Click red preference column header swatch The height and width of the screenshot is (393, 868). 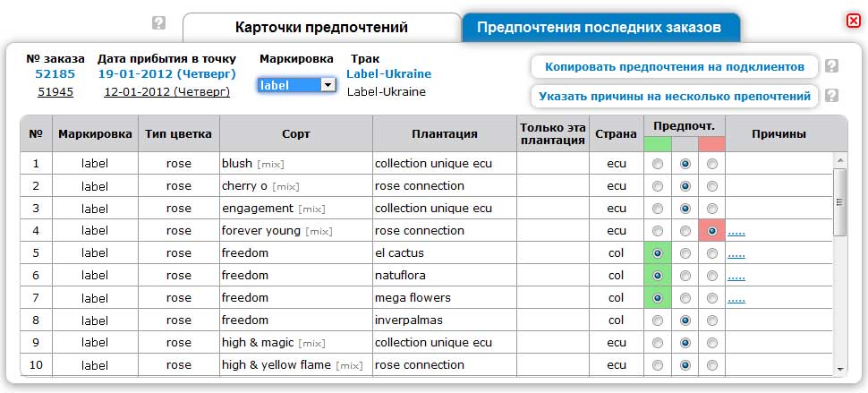tap(712, 143)
